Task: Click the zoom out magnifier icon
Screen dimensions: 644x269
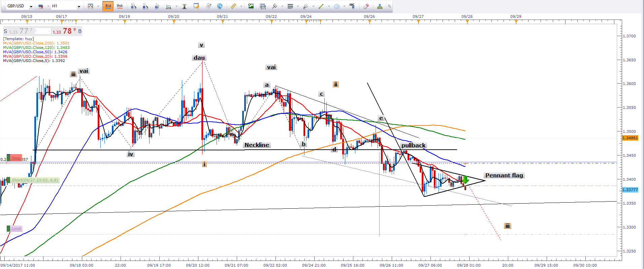Action: click(x=145, y=6)
